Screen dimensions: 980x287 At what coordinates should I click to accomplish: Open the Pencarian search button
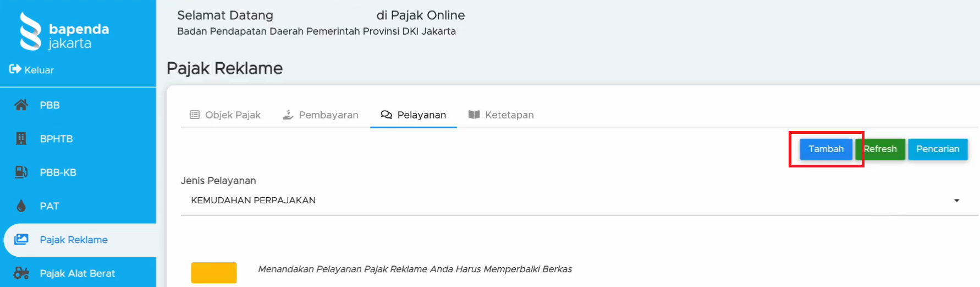pyautogui.click(x=937, y=149)
